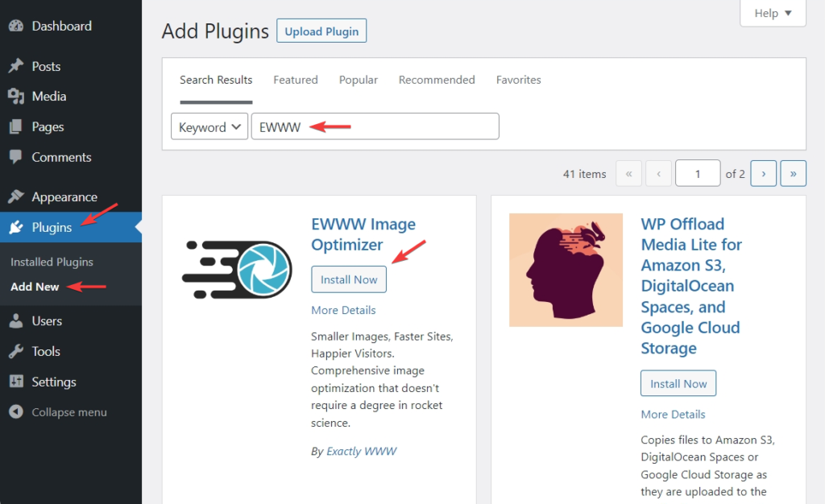Click the Plugins plug icon
The height and width of the screenshot is (504, 825).
point(16,227)
